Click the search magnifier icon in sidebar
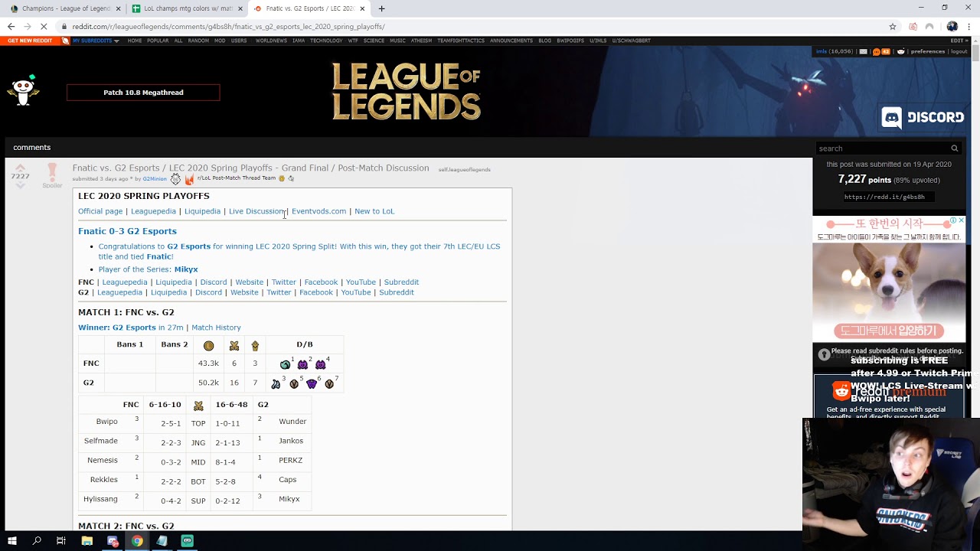 (x=954, y=148)
